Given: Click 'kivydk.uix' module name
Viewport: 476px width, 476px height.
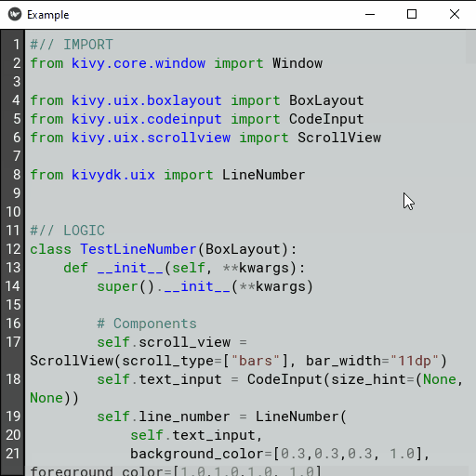Looking at the screenshot, I should pos(113,175).
